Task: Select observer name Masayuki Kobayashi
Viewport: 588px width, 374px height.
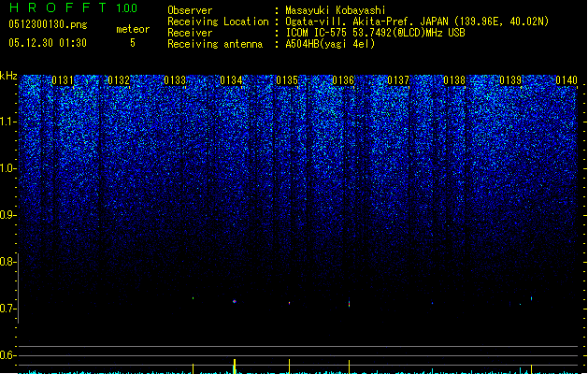Action: pos(336,10)
